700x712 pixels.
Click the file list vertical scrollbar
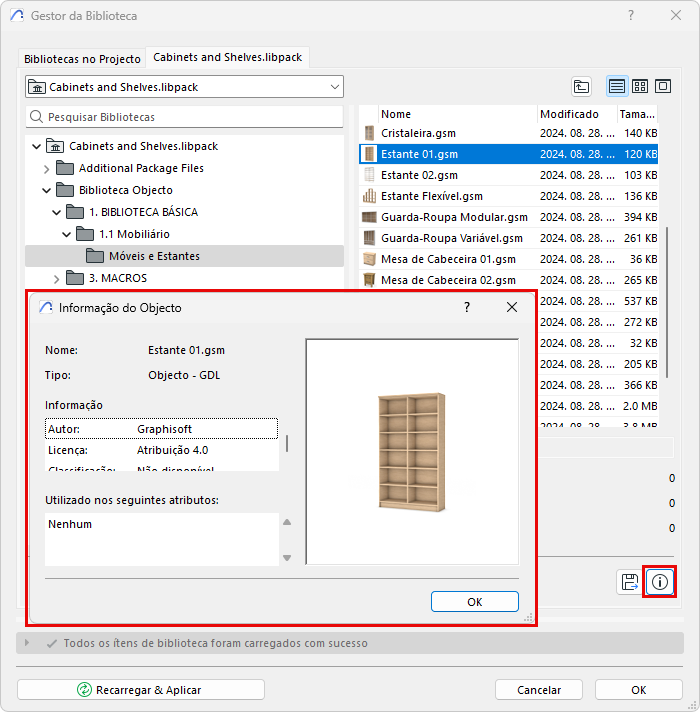click(x=666, y=302)
